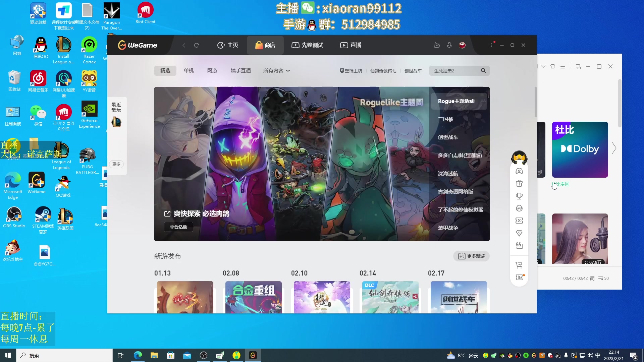Refresh the WeGame page

(197, 45)
